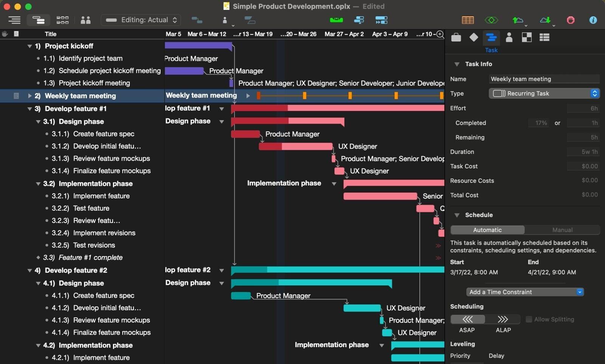The image size is (605, 364).
Task: Select Automatic scheduling mode
Action: [x=487, y=230]
